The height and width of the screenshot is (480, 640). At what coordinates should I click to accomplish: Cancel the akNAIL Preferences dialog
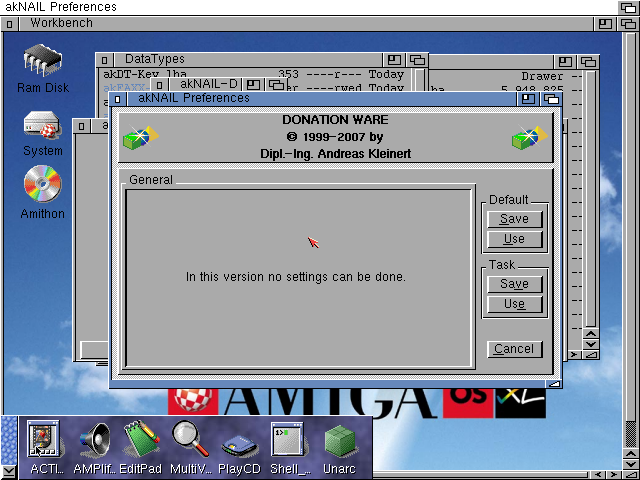[x=515, y=349]
